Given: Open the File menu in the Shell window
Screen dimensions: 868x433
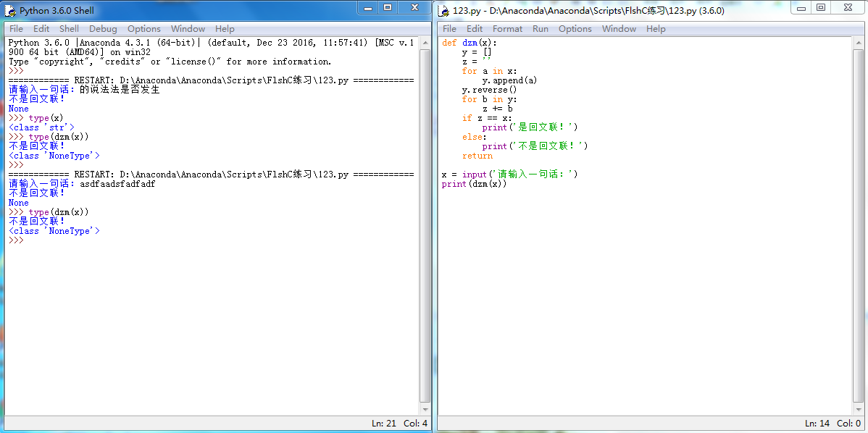Looking at the screenshot, I should coord(16,29).
